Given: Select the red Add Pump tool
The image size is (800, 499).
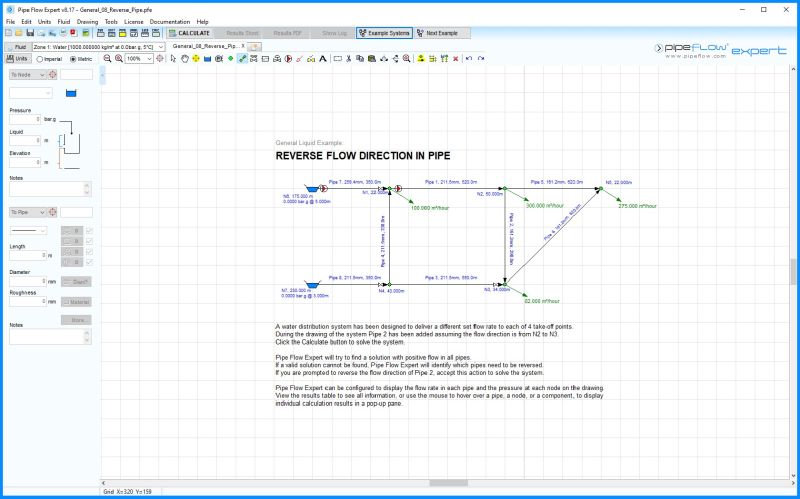Looking at the screenshot, I should (288, 59).
